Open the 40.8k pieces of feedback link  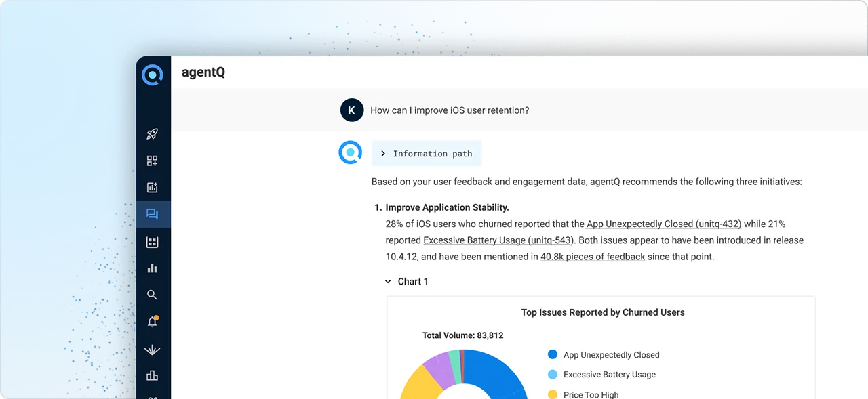[x=593, y=257]
